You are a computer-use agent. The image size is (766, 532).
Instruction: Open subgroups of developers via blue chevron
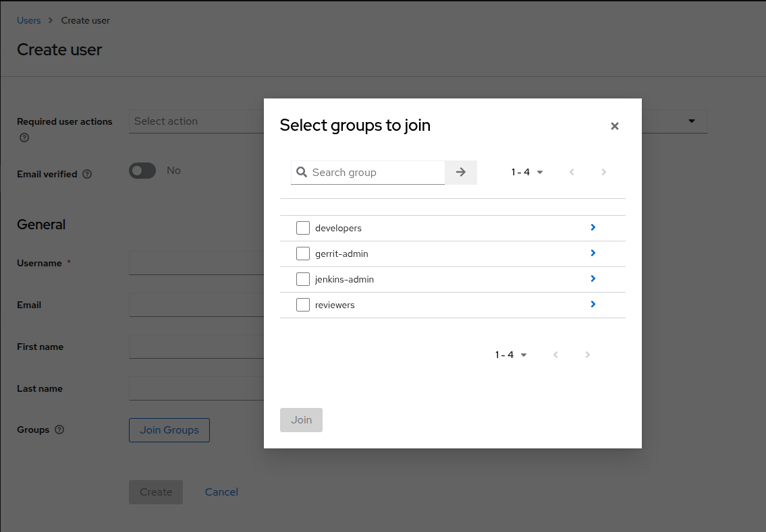point(593,227)
